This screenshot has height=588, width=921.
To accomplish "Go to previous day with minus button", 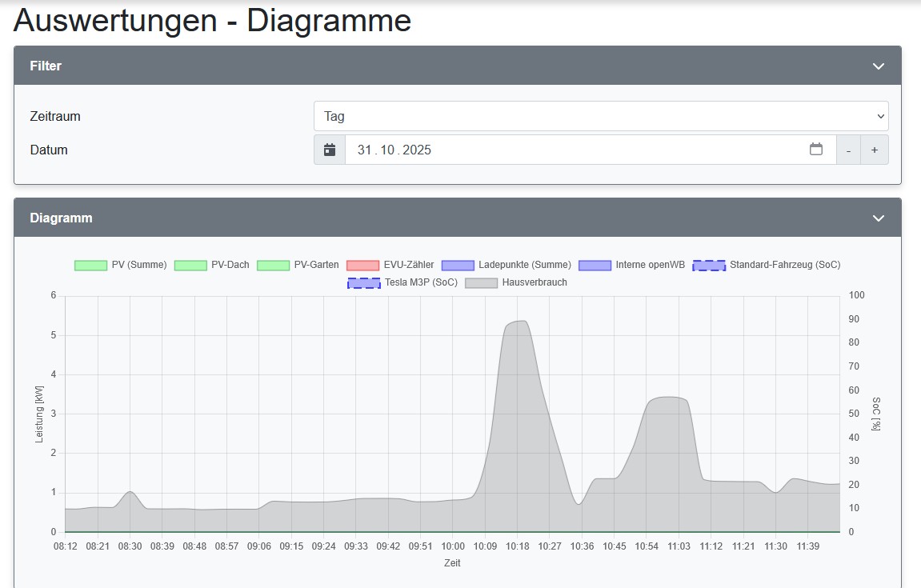I will tap(848, 150).
